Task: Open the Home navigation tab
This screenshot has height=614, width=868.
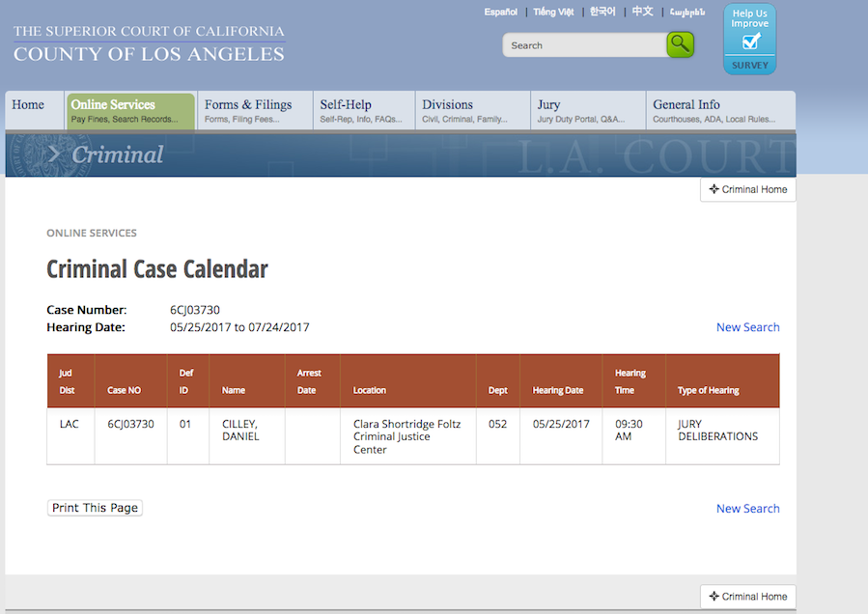Action: (35, 110)
